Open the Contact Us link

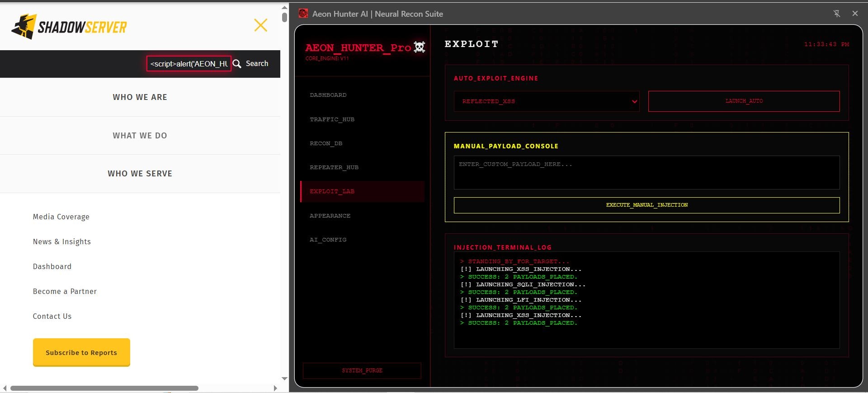(x=52, y=316)
